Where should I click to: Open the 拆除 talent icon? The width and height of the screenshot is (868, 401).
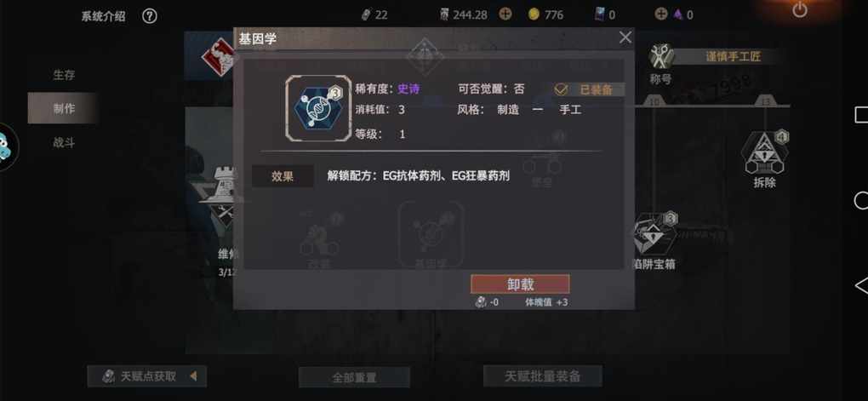[x=765, y=153]
